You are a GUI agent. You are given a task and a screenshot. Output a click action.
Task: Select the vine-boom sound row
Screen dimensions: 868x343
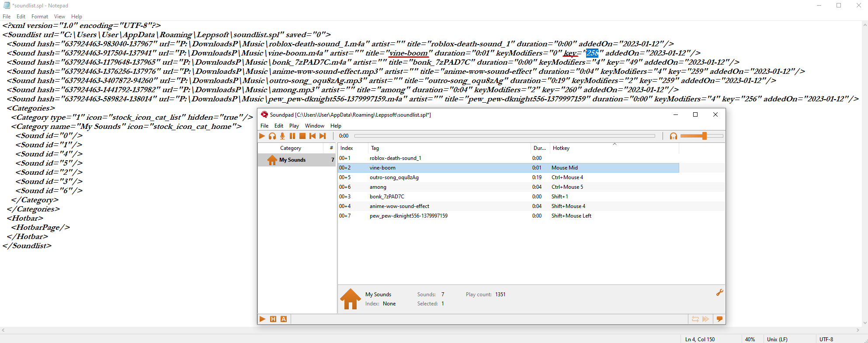coord(508,168)
